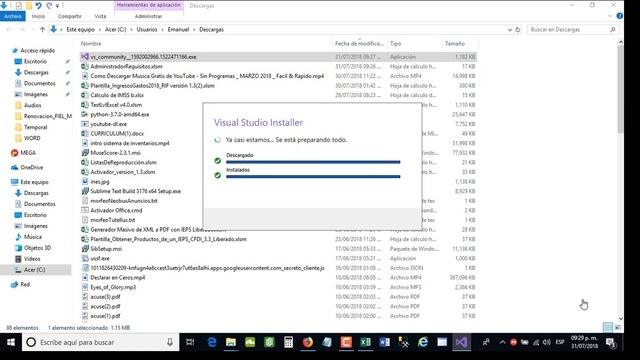Open Task View from the taskbar

[x=190, y=342]
